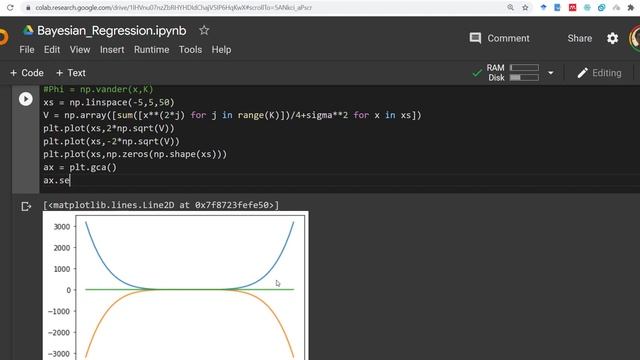Click the matplotlib Line2D output text
Screen dimensions: 640x360
(161, 205)
